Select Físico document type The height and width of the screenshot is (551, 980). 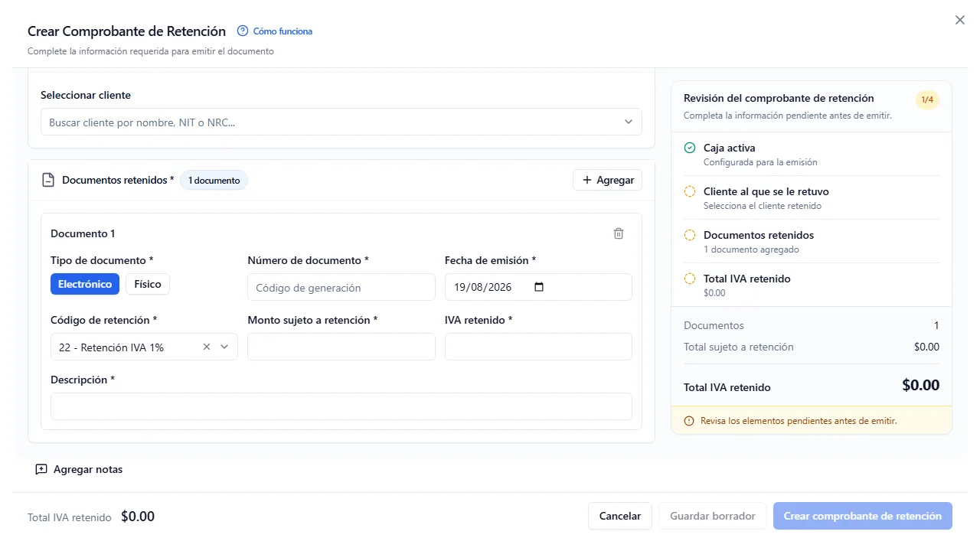[148, 284]
